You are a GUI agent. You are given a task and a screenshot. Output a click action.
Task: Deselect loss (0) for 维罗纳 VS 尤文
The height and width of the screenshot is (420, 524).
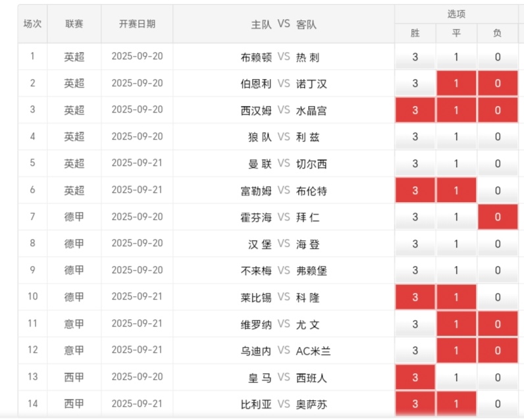pos(498,323)
